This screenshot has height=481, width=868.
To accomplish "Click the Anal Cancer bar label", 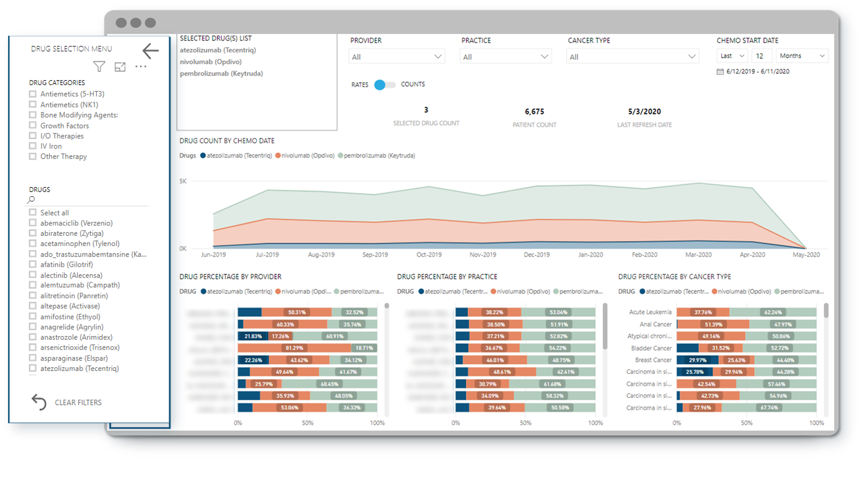I will coord(655,324).
